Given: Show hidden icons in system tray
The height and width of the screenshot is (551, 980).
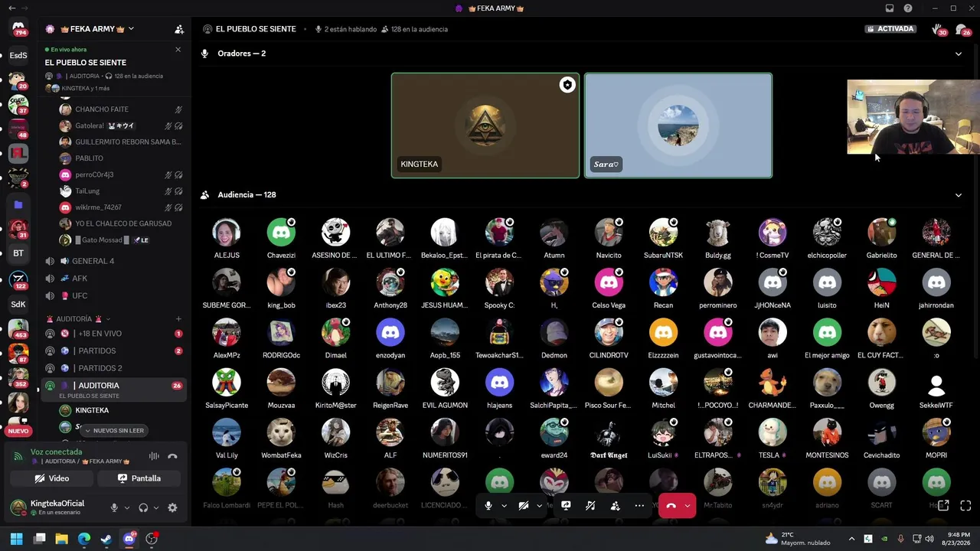Looking at the screenshot, I should 851,539.
